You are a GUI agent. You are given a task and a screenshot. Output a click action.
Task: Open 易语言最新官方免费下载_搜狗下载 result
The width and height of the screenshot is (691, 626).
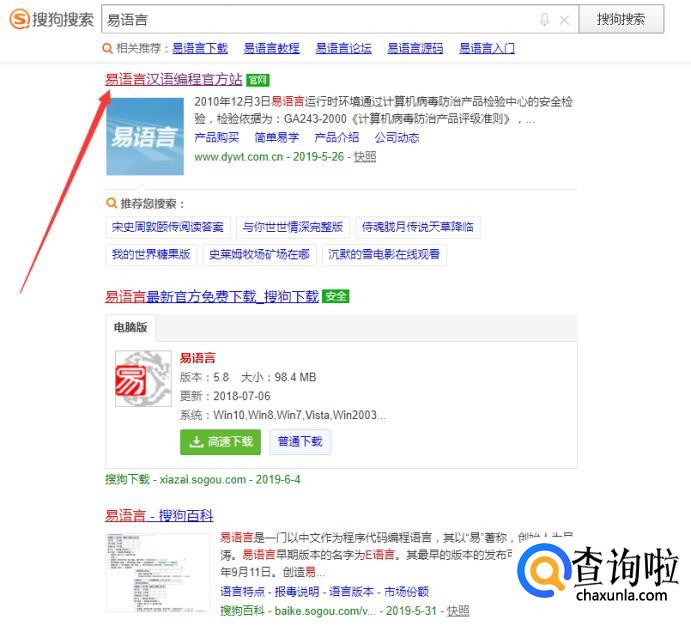coord(212,296)
